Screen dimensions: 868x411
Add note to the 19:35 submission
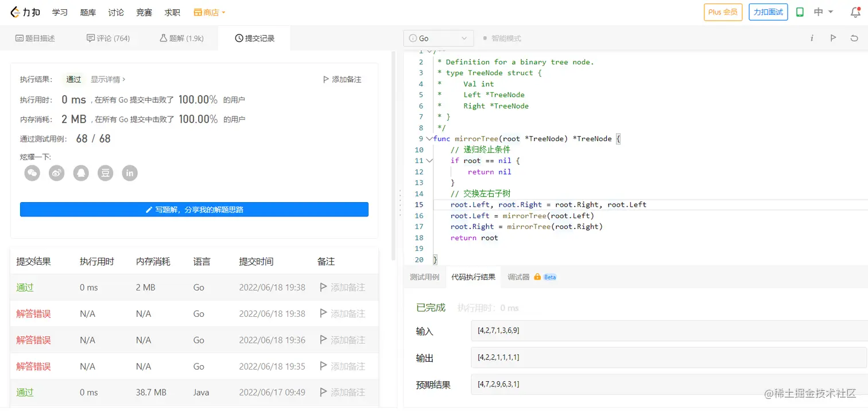pos(342,366)
